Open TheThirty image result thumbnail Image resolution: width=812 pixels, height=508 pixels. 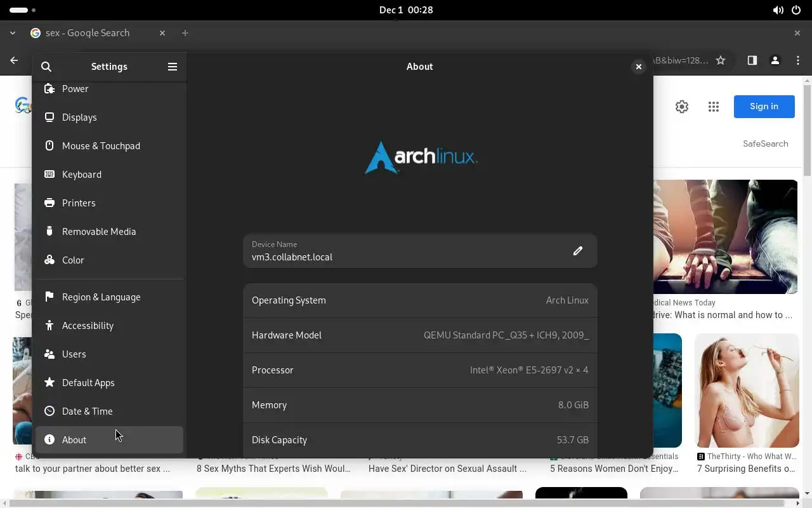pyautogui.click(x=747, y=391)
